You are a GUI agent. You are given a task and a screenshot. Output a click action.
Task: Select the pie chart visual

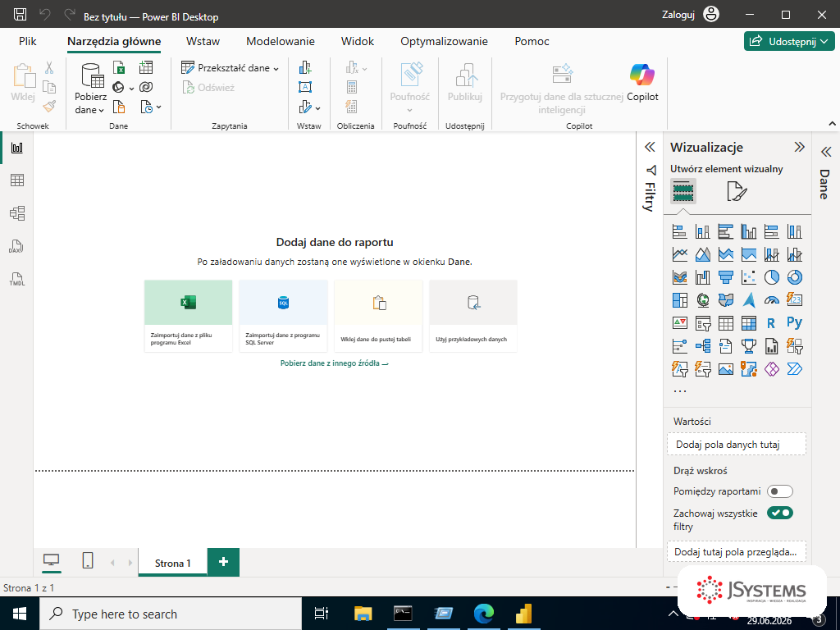771,277
